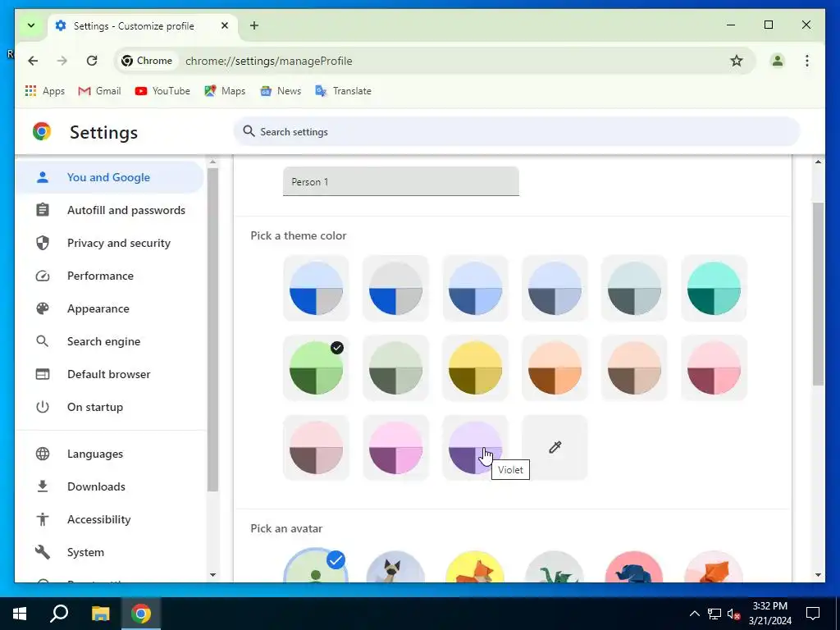Viewport: 840px width, 630px height.
Task: Open the Apps bookmark
Action: point(45,91)
